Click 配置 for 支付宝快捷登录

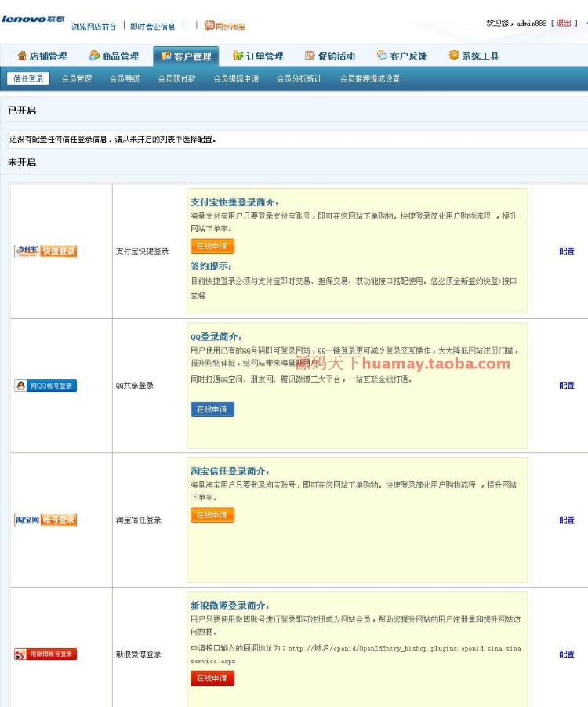[x=567, y=251]
